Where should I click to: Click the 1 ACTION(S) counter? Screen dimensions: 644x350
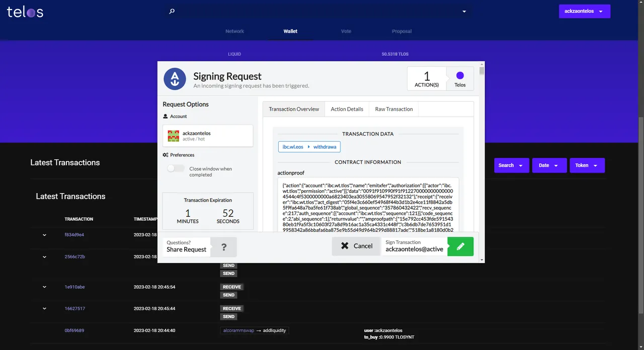click(x=427, y=79)
